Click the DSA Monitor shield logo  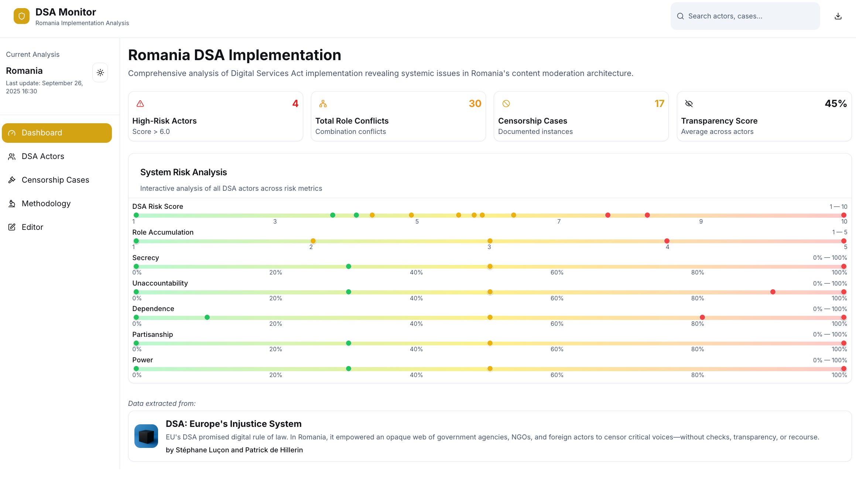pyautogui.click(x=21, y=16)
